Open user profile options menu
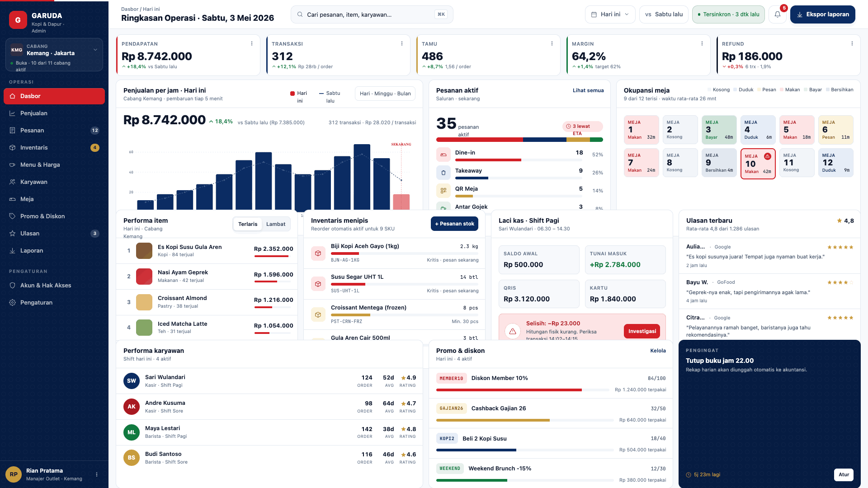Screen dimensions: 868x488 tap(97, 474)
